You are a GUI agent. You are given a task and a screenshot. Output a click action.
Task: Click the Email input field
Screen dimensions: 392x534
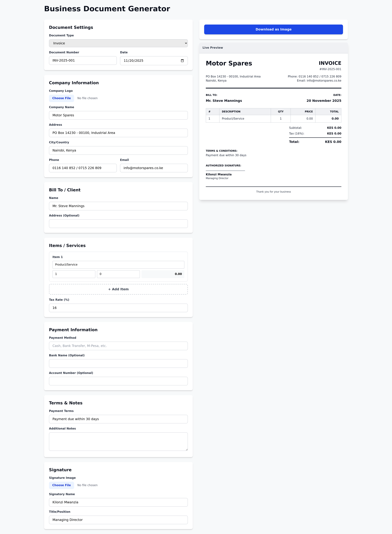(x=154, y=168)
